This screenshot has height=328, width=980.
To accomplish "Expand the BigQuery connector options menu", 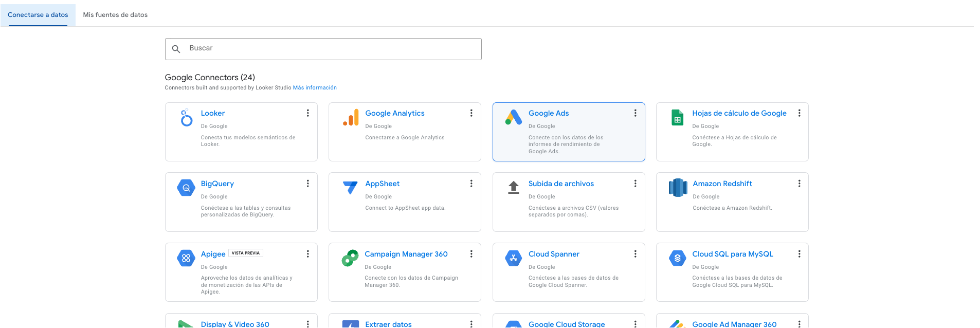I will pyautogui.click(x=307, y=184).
